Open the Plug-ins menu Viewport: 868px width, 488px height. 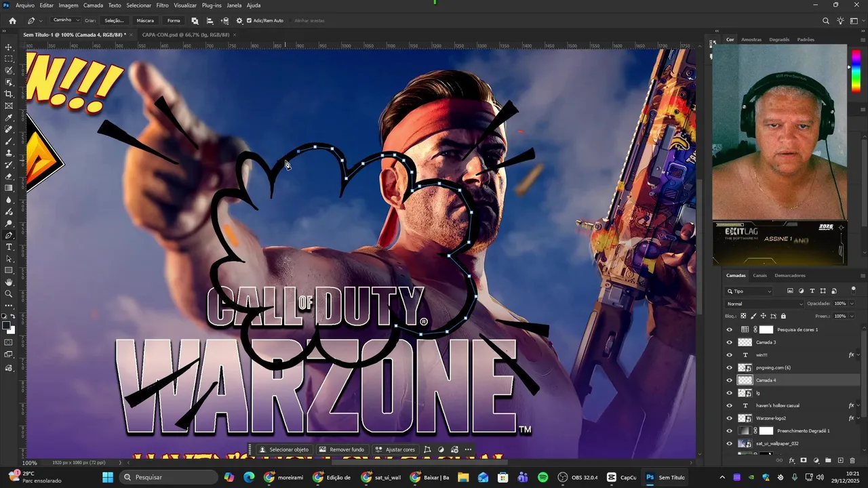(212, 5)
